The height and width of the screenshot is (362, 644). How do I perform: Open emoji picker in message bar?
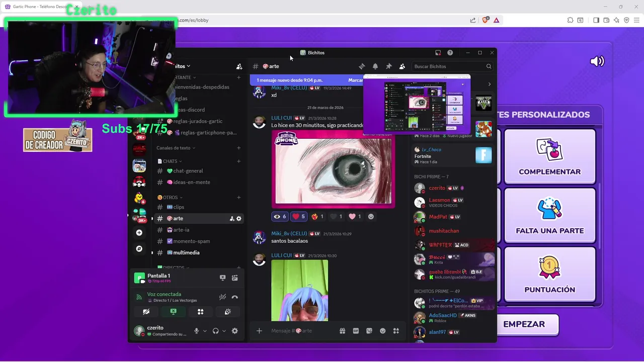pyautogui.click(x=383, y=331)
